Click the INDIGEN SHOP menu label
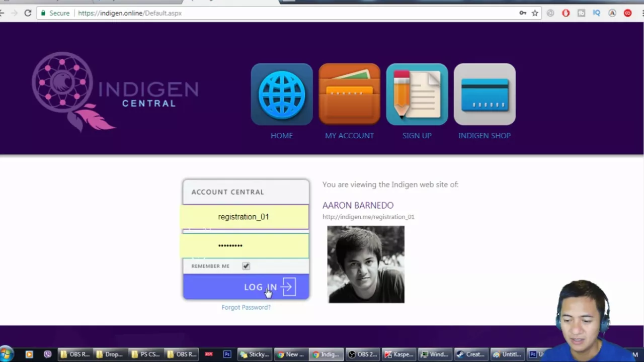Image resolution: width=644 pixels, height=362 pixels. [x=485, y=136]
